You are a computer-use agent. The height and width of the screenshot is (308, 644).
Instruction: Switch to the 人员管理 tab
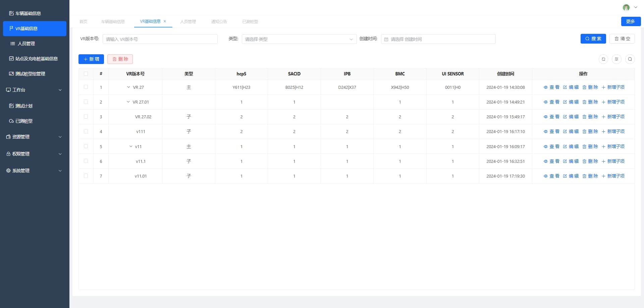(188, 21)
